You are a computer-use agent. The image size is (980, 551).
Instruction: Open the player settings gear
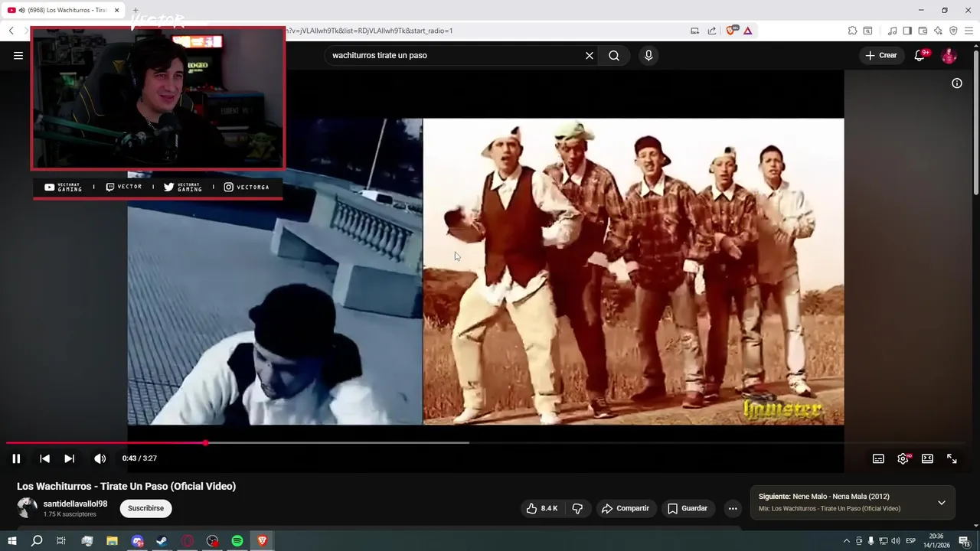pyautogui.click(x=903, y=458)
